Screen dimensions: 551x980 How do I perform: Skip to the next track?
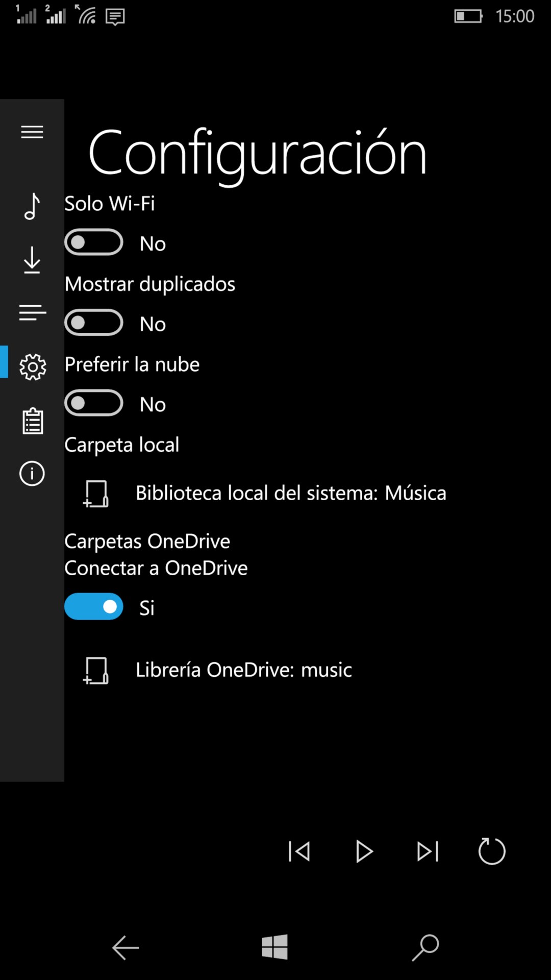coord(428,851)
